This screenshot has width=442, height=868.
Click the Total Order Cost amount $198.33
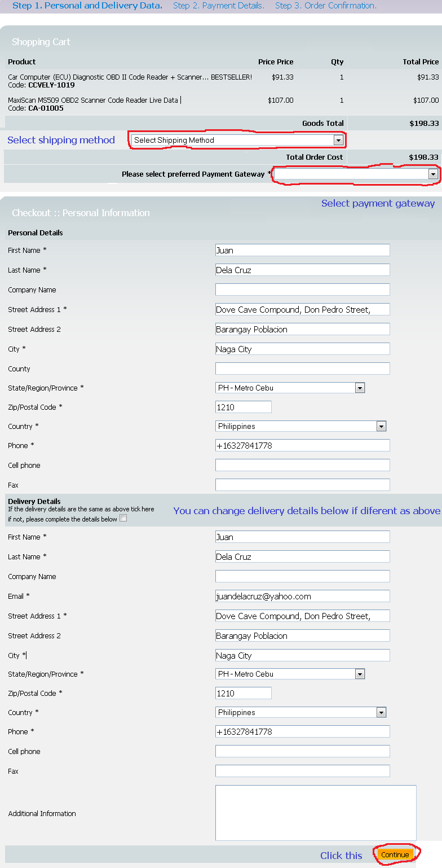pos(424,157)
